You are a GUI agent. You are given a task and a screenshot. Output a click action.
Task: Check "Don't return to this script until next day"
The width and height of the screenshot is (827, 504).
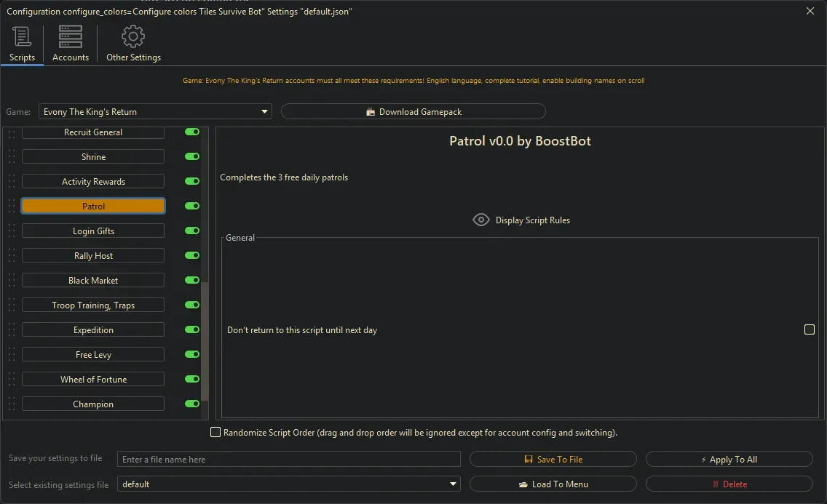tap(809, 330)
